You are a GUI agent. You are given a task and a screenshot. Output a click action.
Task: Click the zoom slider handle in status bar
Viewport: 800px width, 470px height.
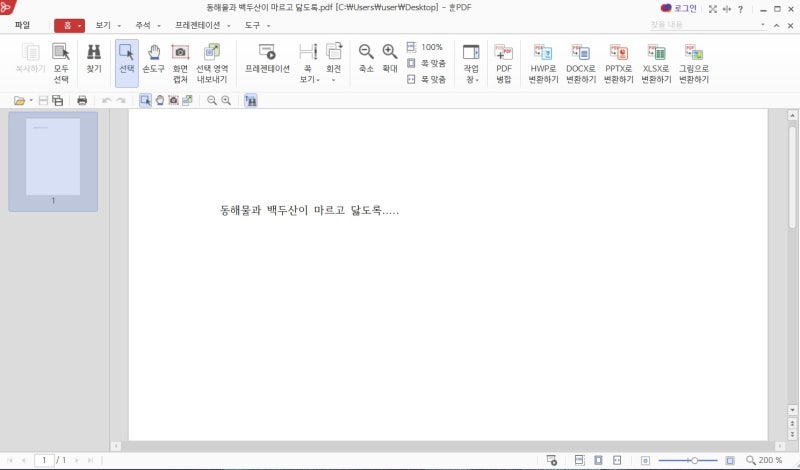coord(694,460)
